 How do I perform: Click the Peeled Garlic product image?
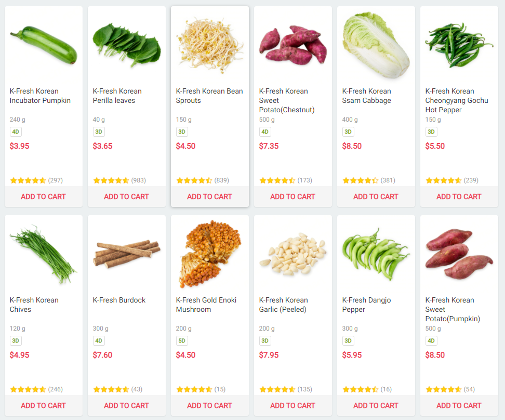[x=293, y=256]
